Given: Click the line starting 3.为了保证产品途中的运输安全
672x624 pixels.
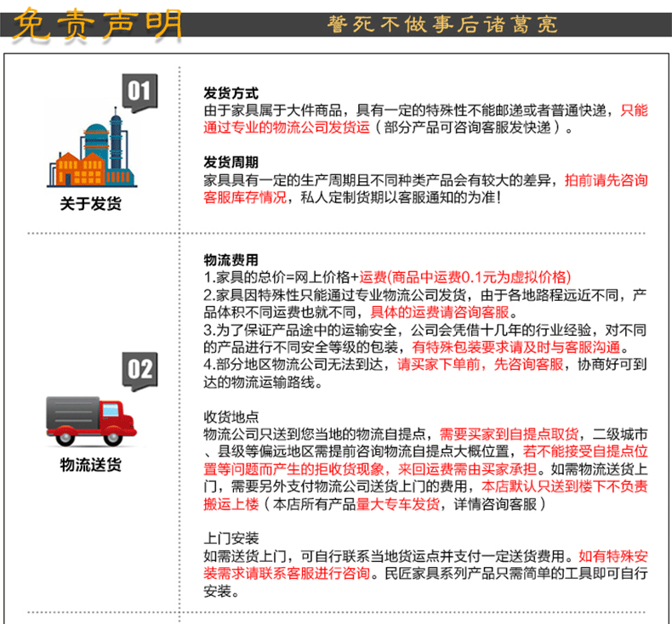Looking at the screenshot, I should [425, 330].
